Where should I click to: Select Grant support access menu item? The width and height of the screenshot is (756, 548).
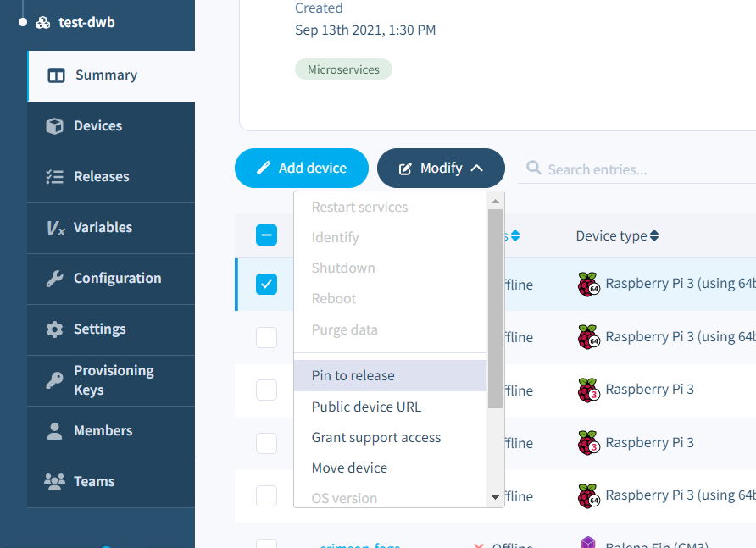coord(376,437)
